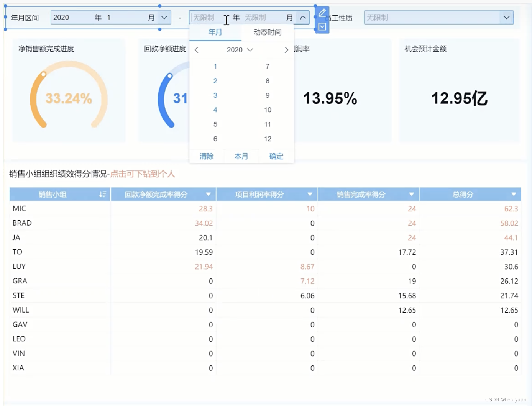Go to previous year in month picker
The image size is (532, 406).
(x=197, y=50)
